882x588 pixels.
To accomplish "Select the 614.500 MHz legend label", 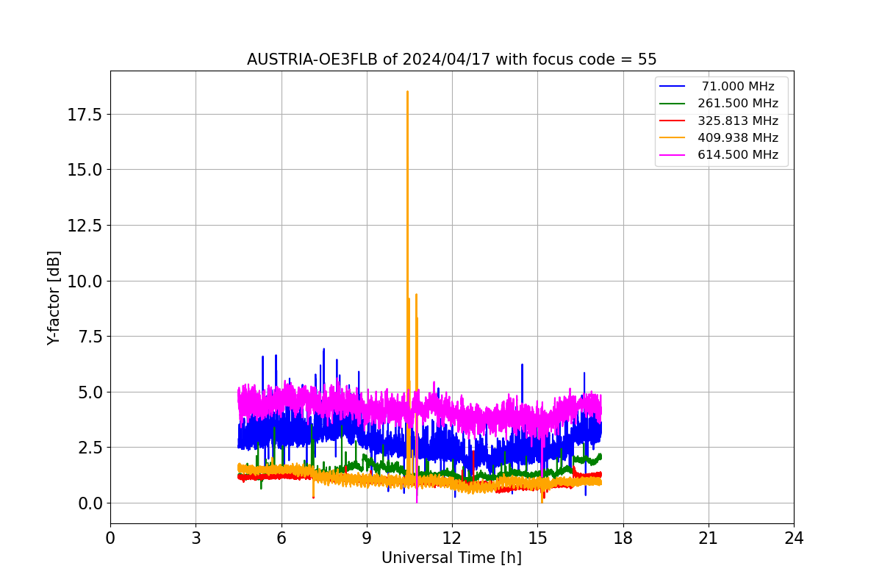I will [738, 155].
